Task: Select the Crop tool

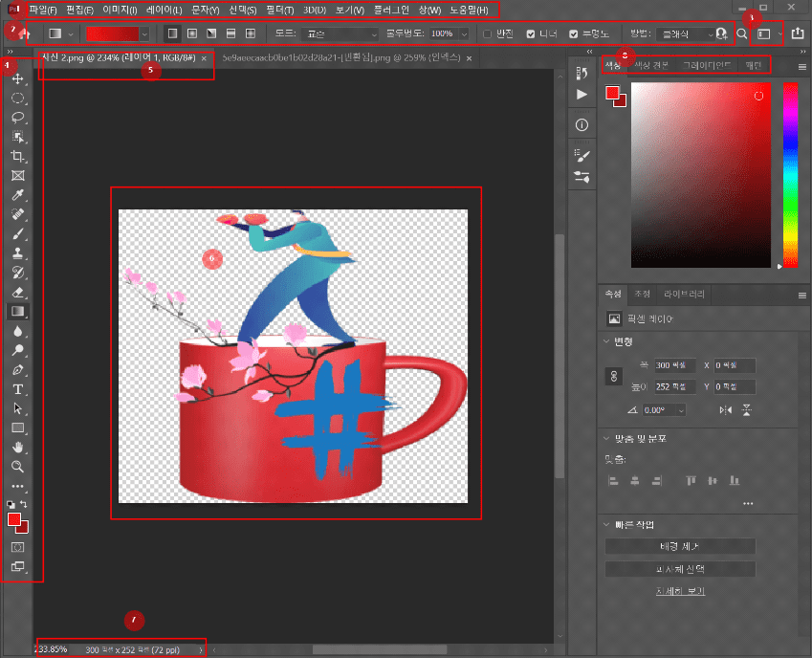Action: [x=17, y=156]
